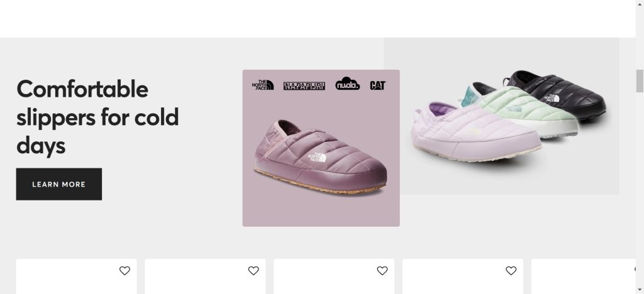The width and height of the screenshot is (644, 294).
Task: Open the "Comfortable slippers for cold days" heading
Action: tap(97, 117)
